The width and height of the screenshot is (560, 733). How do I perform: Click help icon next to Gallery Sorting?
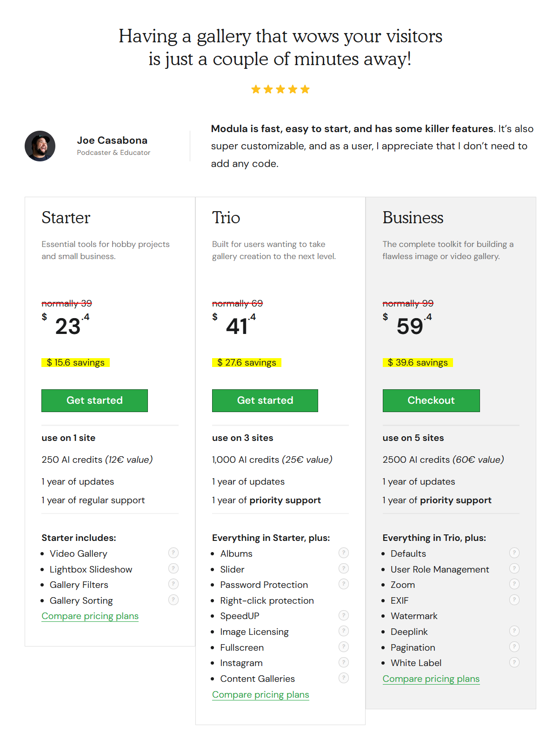pos(173,600)
